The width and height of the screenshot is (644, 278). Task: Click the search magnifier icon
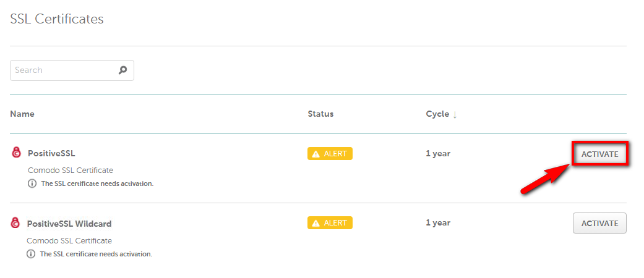click(x=122, y=70)
